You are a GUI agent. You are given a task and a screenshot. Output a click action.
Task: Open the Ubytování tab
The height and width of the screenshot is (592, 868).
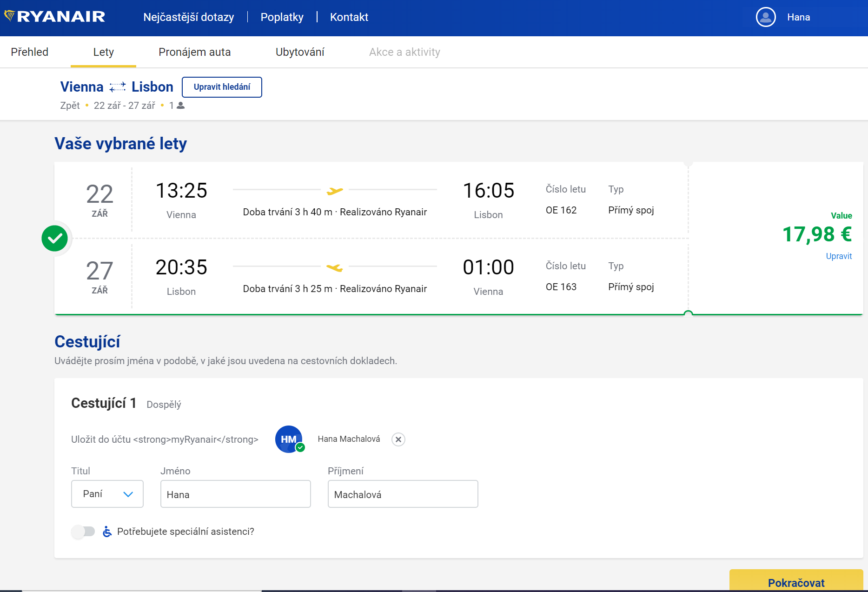[300, 52]
